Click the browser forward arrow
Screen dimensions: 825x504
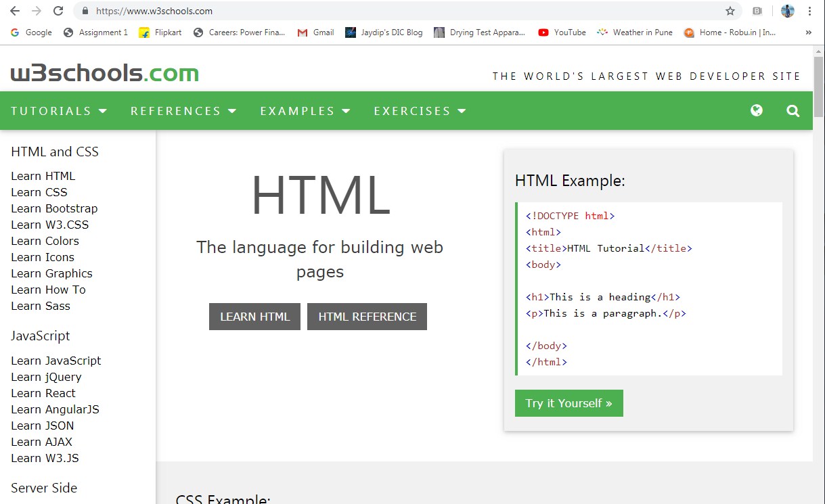click(37, 11)
